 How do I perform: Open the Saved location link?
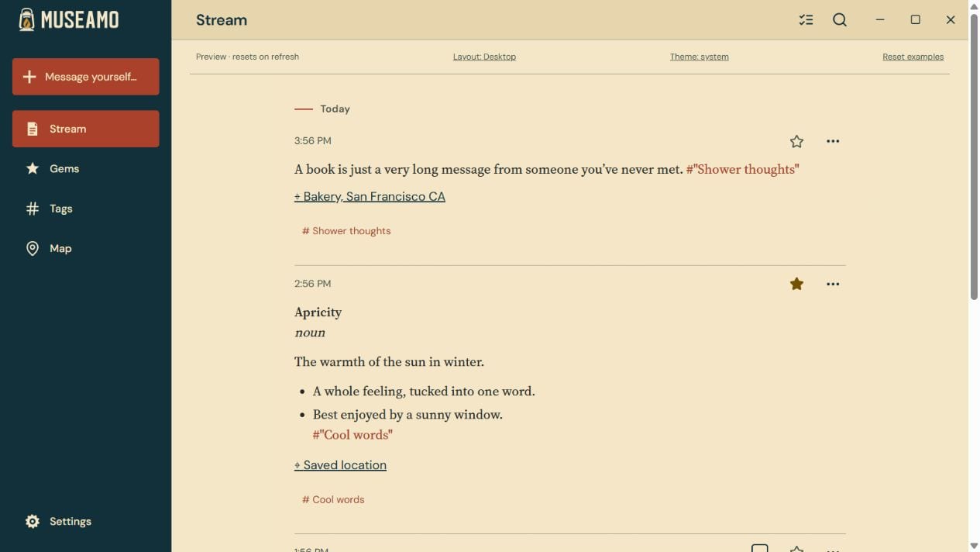tap(340, 464)
